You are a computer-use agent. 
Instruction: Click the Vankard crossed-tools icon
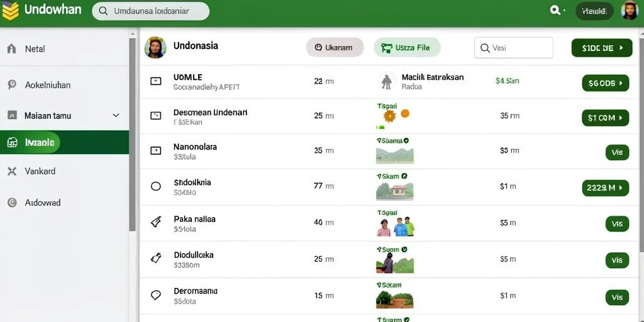tap(12, 171)
